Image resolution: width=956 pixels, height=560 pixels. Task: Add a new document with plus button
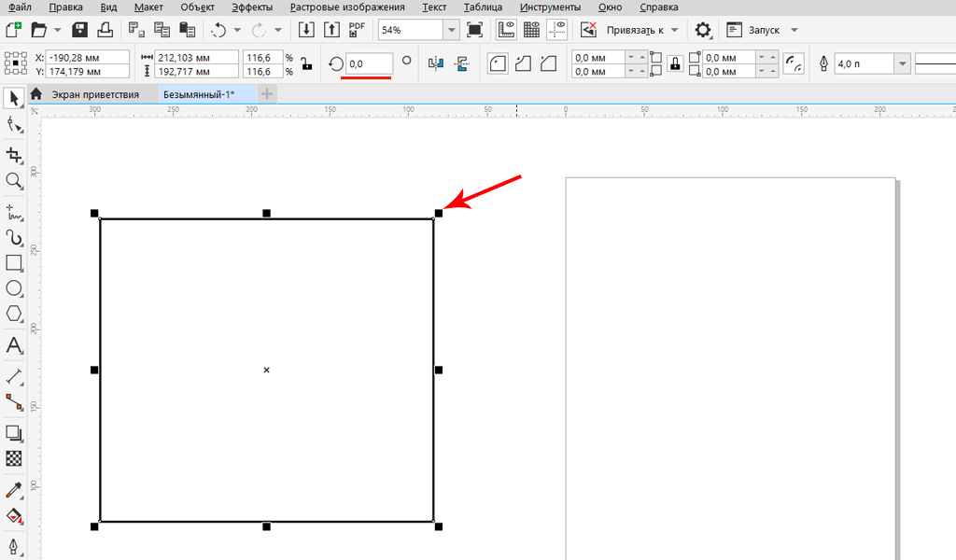268,94
